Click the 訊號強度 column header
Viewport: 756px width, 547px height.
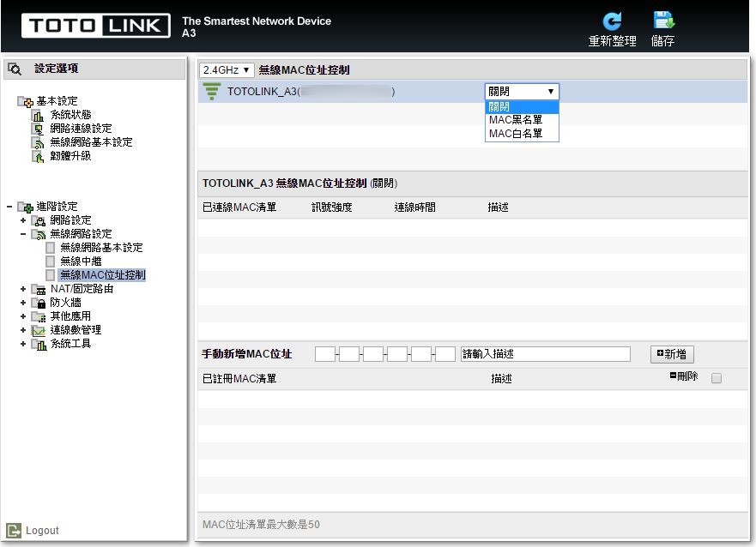[332, 207]
